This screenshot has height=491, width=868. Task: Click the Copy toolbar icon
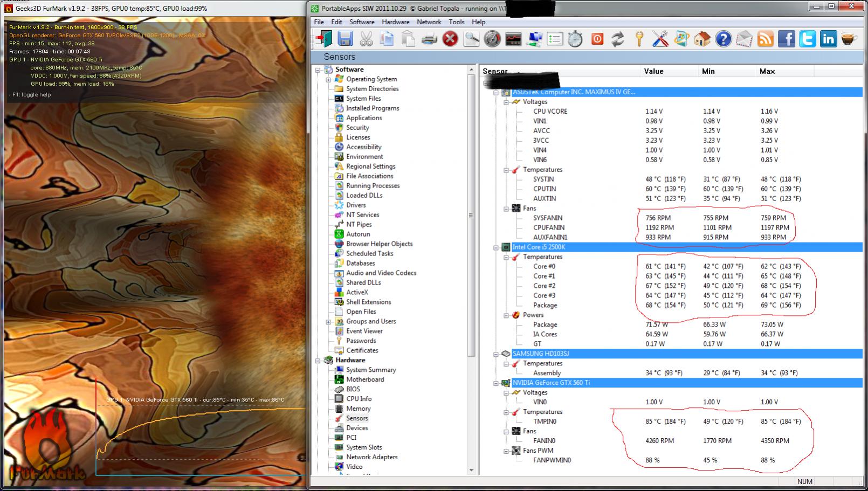click(387, 39)
